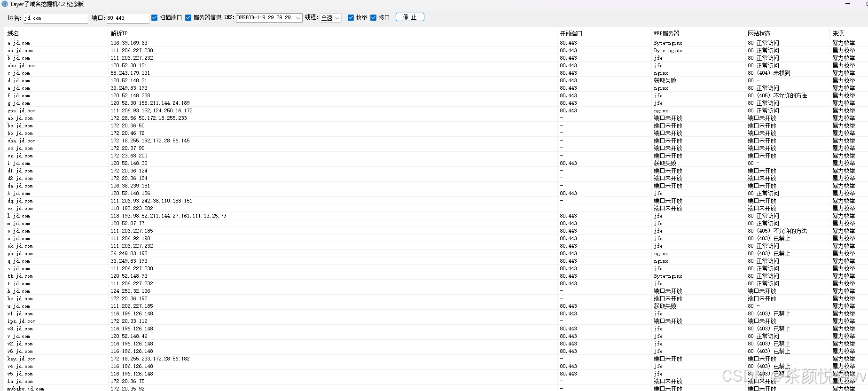The height and width of the screenshot is (391, 868).
Task: Click IP address 124.250.32.166
Action: click(131, 291)
